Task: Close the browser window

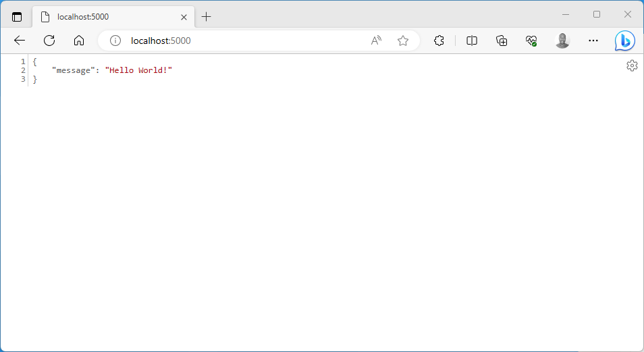Action: point(628,14)
